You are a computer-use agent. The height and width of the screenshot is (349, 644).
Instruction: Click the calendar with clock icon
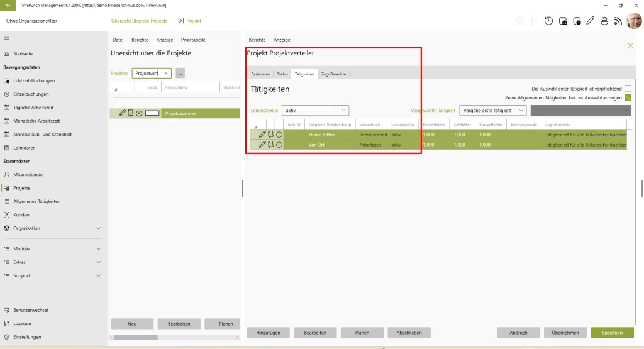(x=577, y=21)
